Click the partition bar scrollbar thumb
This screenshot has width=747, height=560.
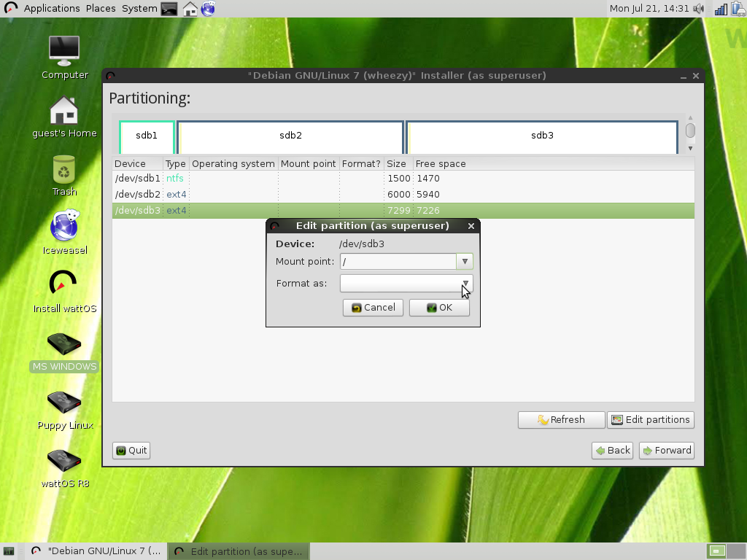pos(690,131)
